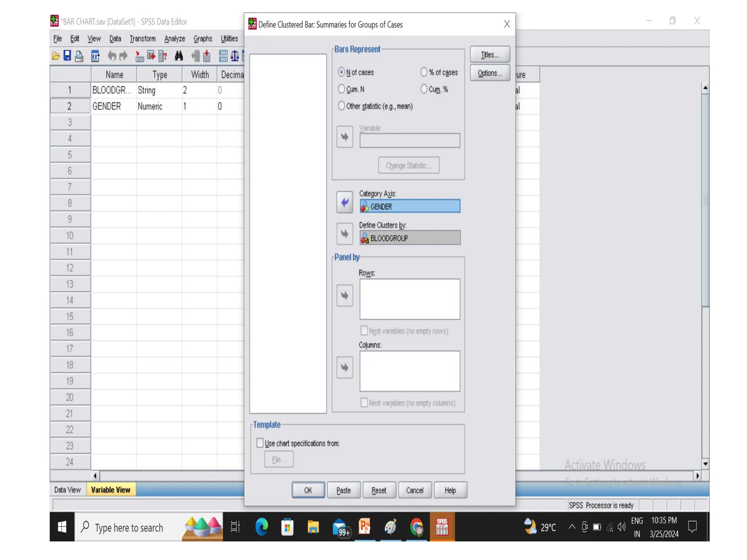Open the Find binoculars tool
Viewport: 747px width, 560px height.
179,56
